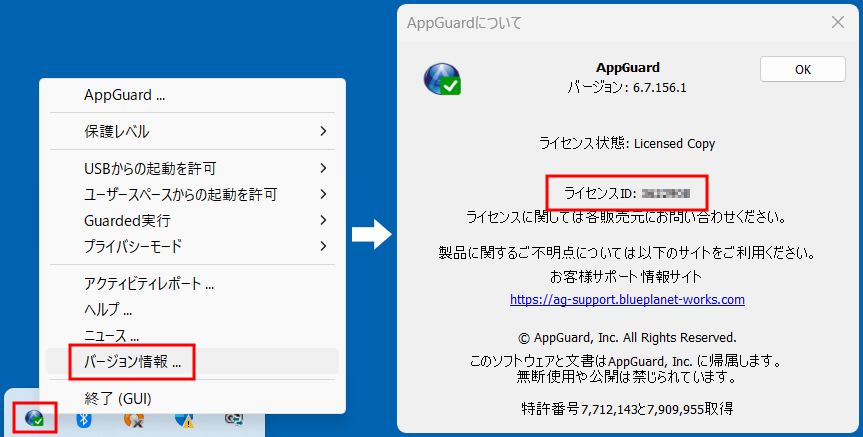Select the AppGuard ... menu entry

coord(125,96)
